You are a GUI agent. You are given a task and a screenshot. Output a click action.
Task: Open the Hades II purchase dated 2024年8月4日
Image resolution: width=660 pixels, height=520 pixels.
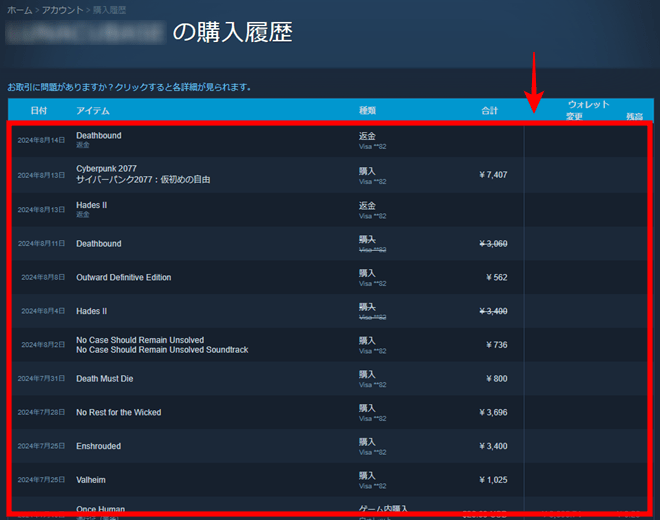[x=92, y=312]
